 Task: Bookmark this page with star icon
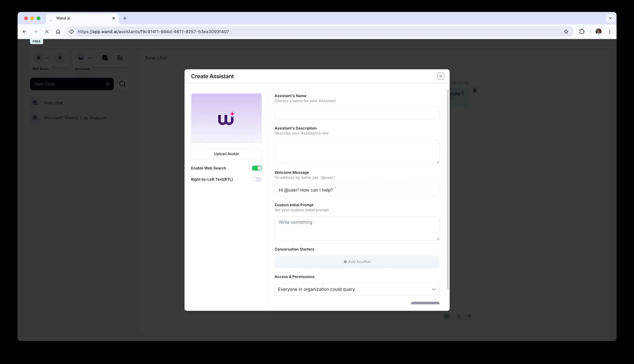coord(566,32)
